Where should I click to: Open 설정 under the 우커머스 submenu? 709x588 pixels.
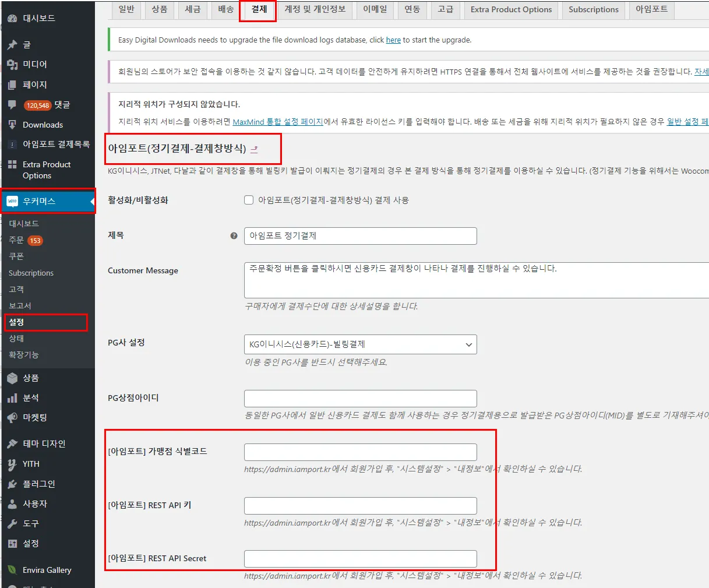(16, 322)
